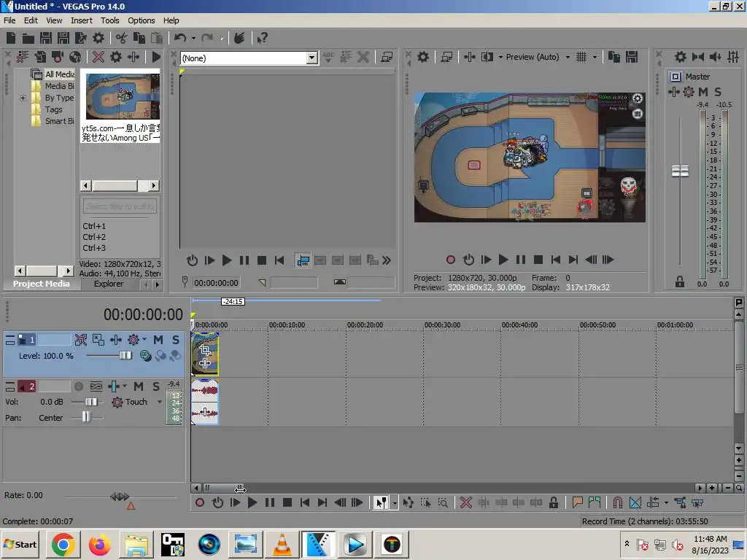Insert marker flag icon in timeline toolbar
747x560 pixels.
[578, 502]
